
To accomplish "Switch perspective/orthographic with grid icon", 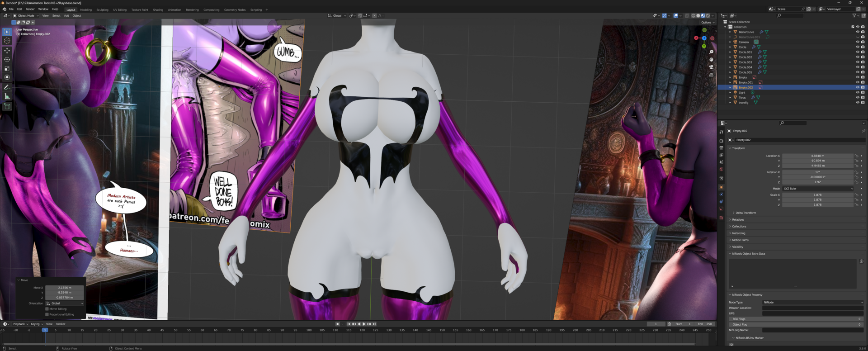I will [x=711, y=75].
